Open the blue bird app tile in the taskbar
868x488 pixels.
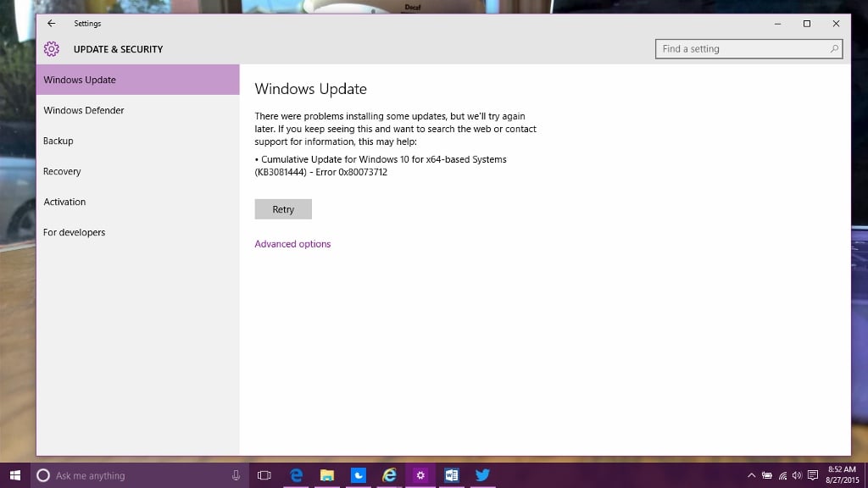point(359,475)
